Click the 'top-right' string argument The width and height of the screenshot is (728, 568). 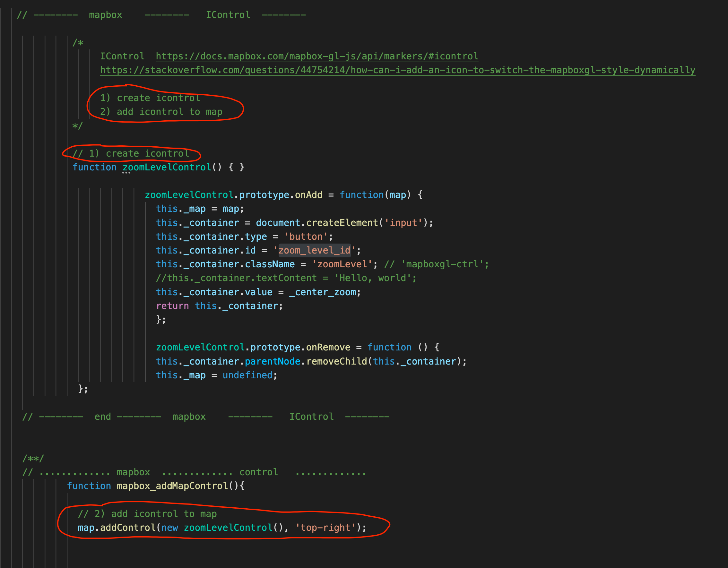pos(325,528)
